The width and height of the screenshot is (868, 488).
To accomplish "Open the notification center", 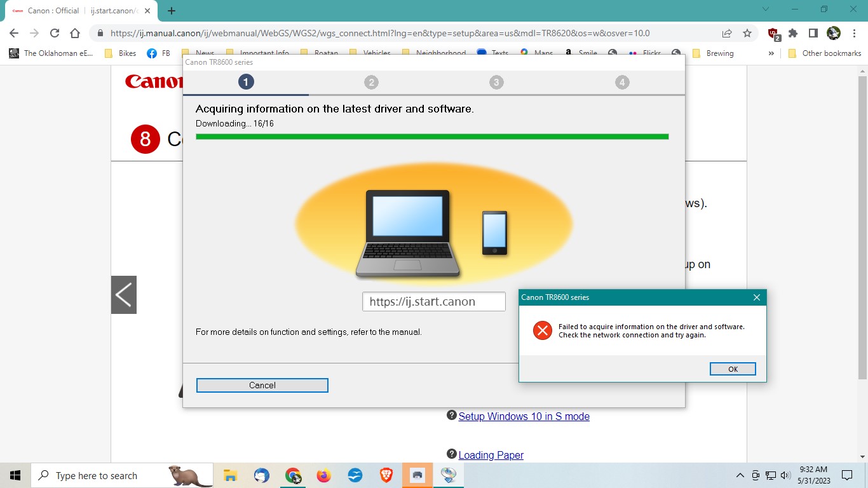I will pyautogui.click(x=846, y=475).
